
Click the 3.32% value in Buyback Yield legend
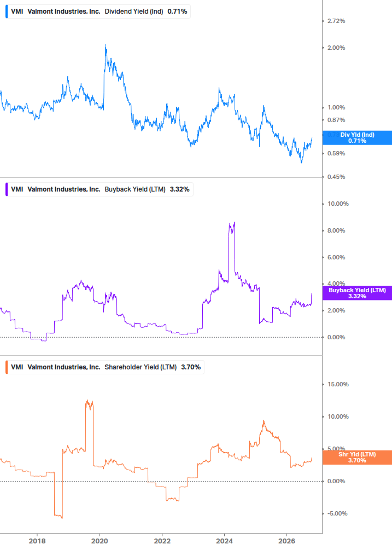tap(180, 189)
